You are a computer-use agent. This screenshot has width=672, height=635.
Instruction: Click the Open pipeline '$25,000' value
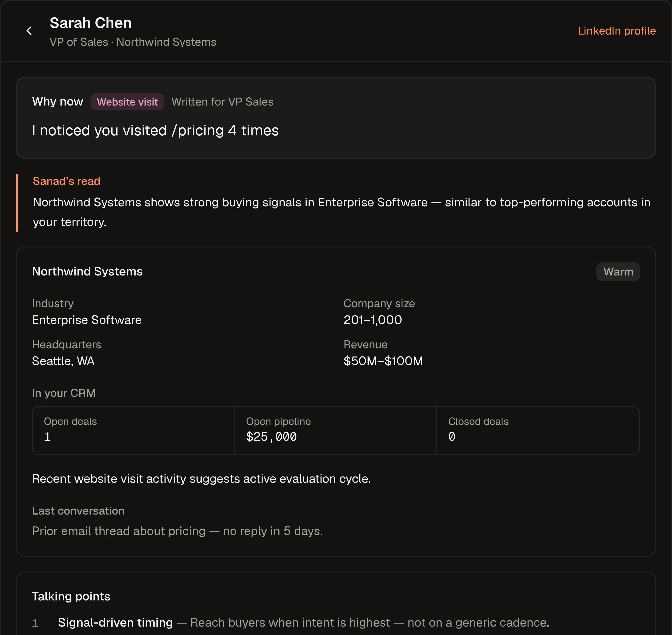[x=271, y=437]
